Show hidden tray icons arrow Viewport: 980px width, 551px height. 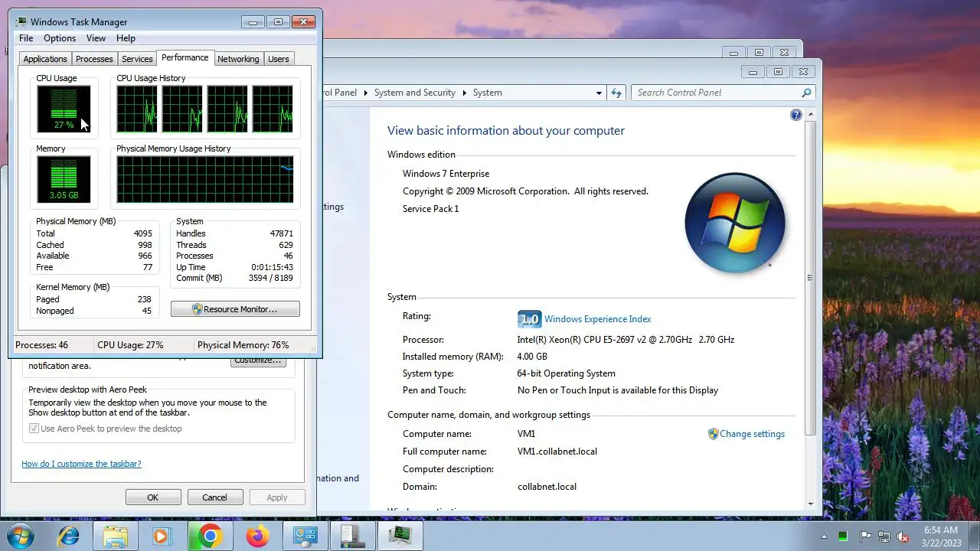click(x=825, y=536)
